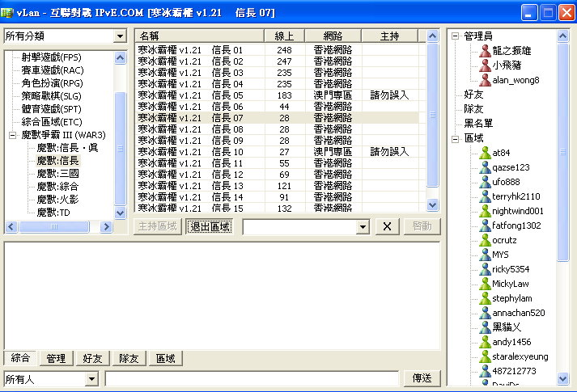Image resolution: width=577 pixels, height=392 pixels.
Task: Collapse the 魔獸爭霸 III (WAR3) category
Action: pyautogui.click(x=13, y=135)
